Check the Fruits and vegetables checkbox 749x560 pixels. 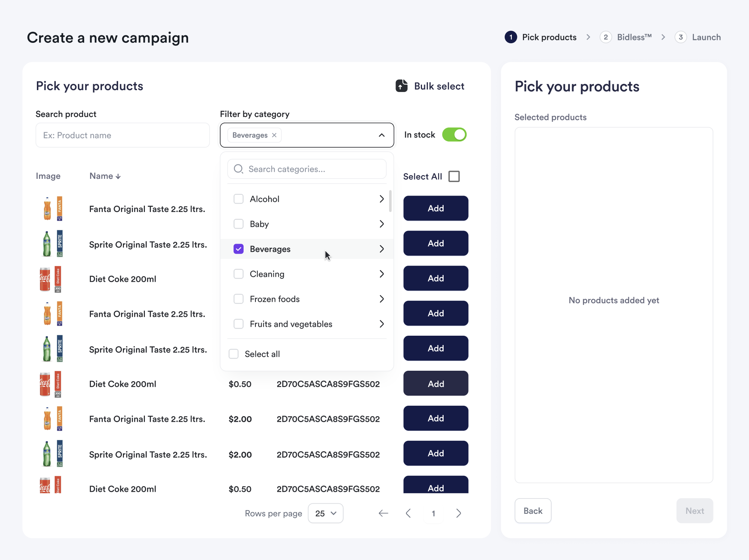click(x=238, y=324)
